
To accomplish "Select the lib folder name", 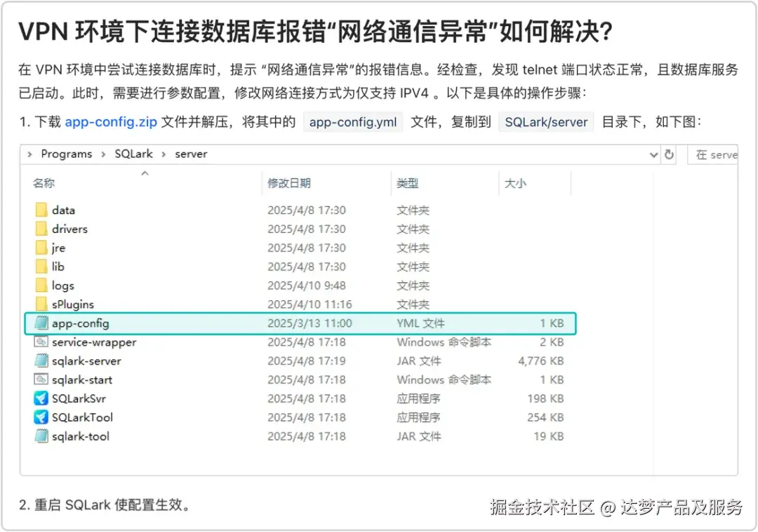I will (x=58, y=267).
